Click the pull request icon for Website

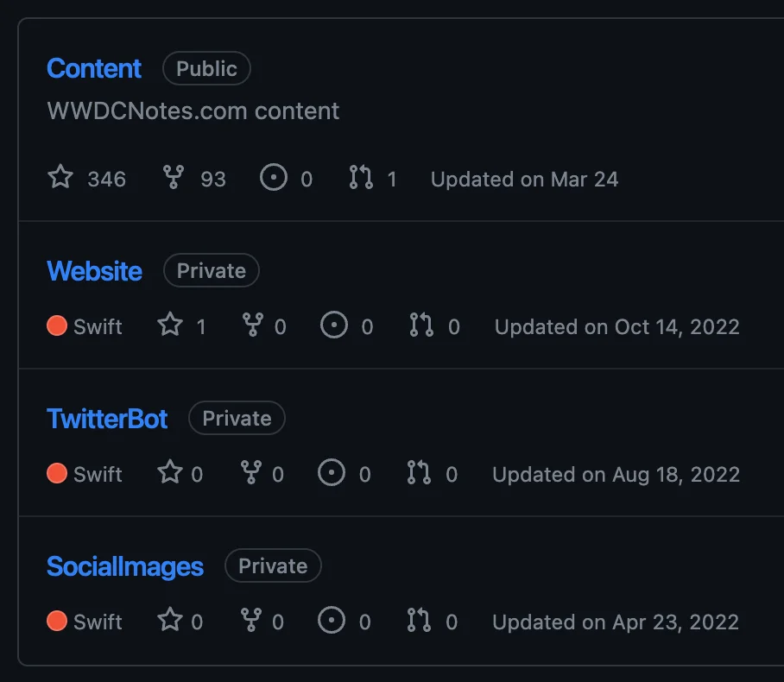422,325
